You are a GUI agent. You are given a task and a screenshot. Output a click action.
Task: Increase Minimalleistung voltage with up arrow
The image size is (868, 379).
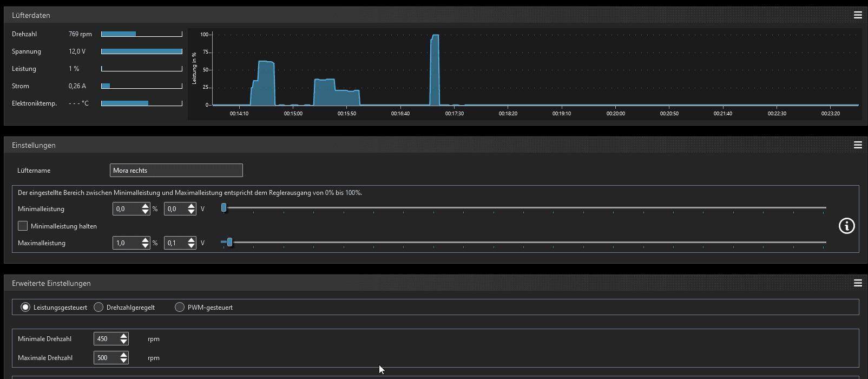191,206
